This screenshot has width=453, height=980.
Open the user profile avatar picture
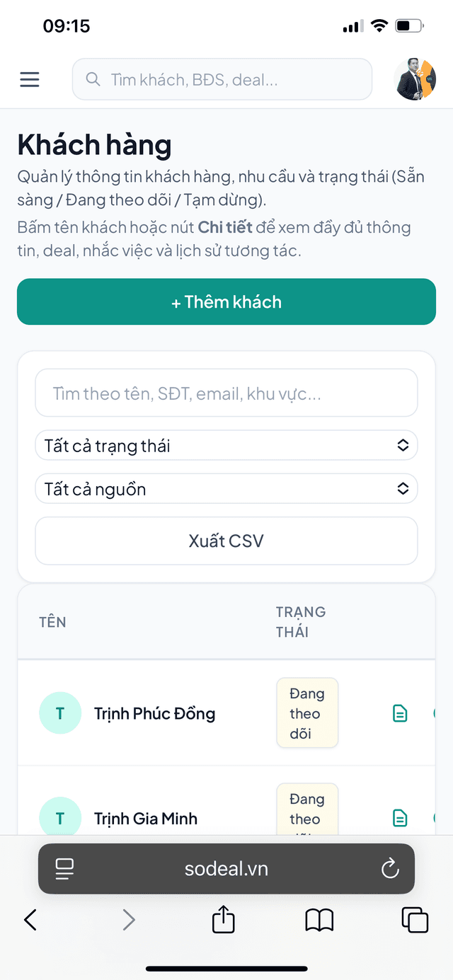pos(415,79)
